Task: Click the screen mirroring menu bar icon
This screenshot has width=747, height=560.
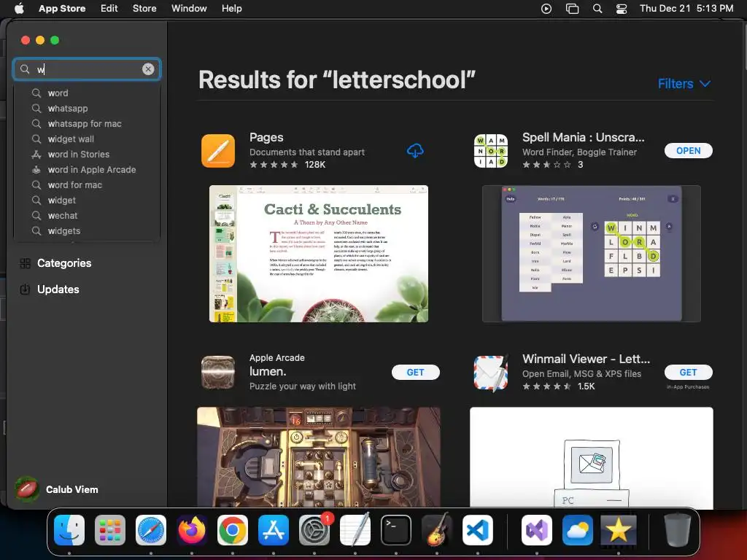Action: tap(572, 8)
